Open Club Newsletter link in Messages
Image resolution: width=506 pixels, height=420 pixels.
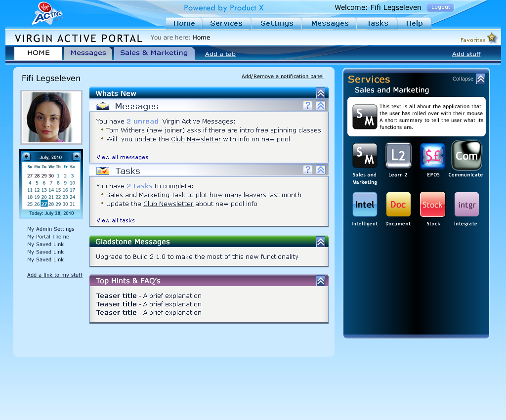pyautogui.click(x=196, y=139)
